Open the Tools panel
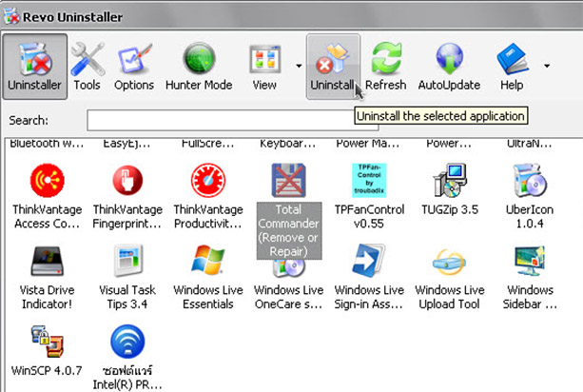Screen dimensions: 583x392 click(x=87, y=67)
